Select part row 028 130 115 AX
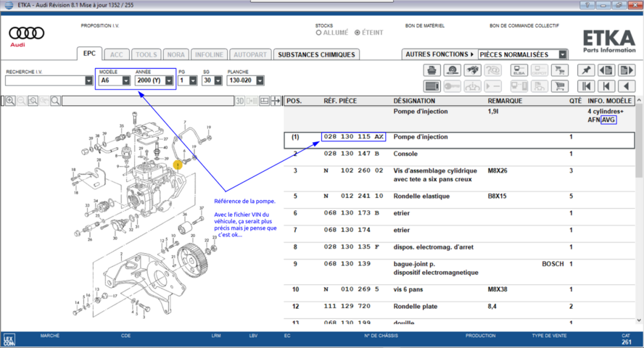This screenshot has width=644, height=348. (459, 140)
